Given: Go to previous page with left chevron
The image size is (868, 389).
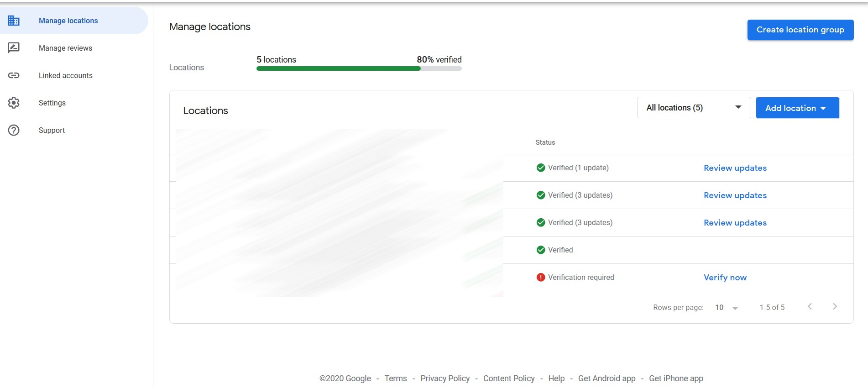Looking at the screenshot, I should coord(810,306).
